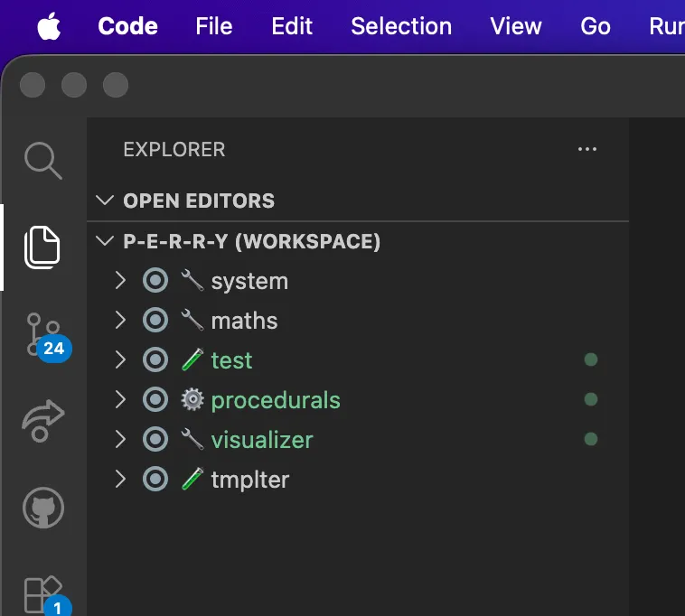The image size is (685, 616).
Task: Select the procedurals folder name
Action: tap(276, 400)
